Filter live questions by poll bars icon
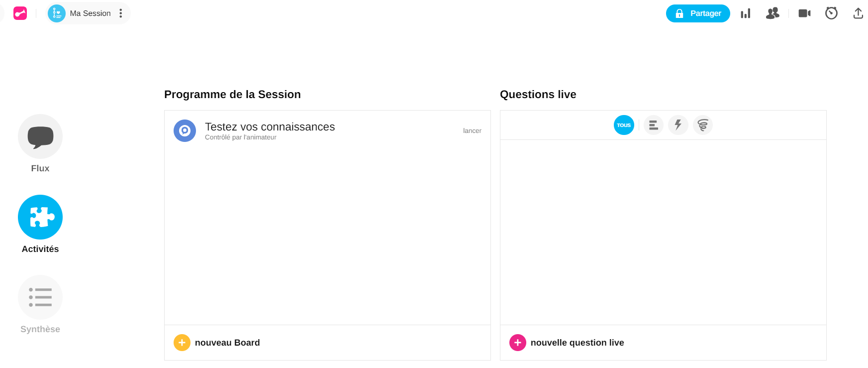The width and height of the screenshot is (868, 368). (654, 125)
